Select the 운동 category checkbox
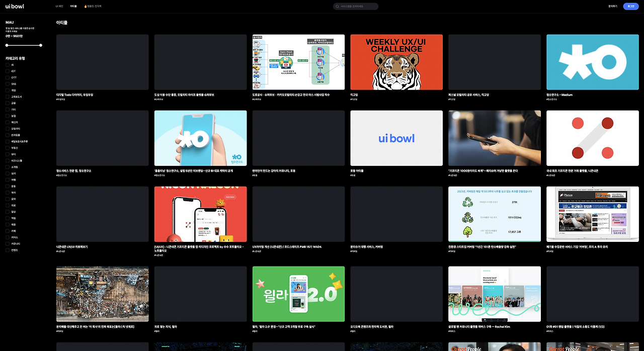 coord(7,187)
